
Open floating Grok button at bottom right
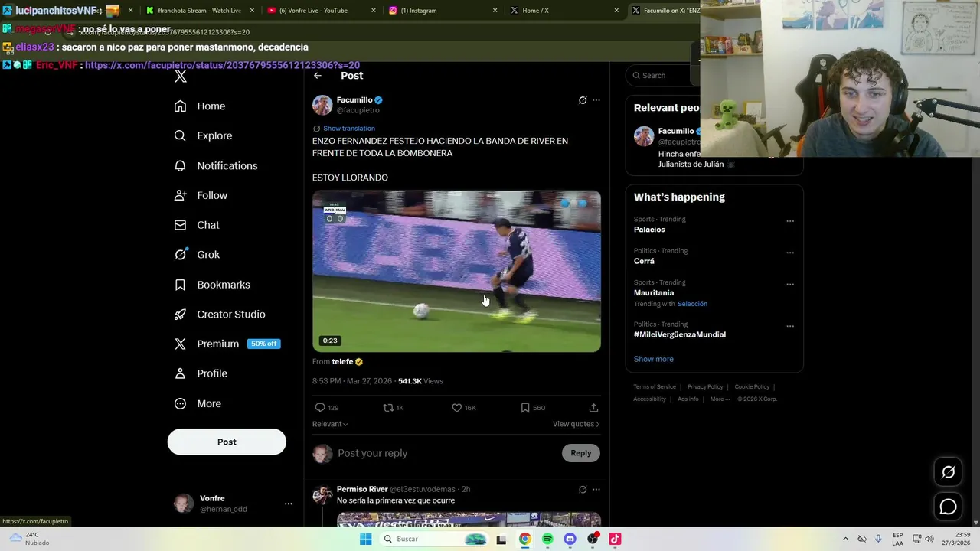coord(948,472)
